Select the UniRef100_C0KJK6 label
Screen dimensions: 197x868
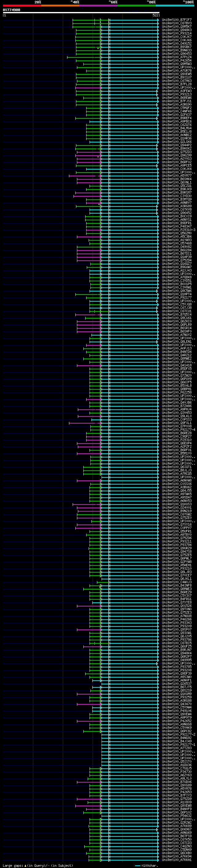pos(176,40)
